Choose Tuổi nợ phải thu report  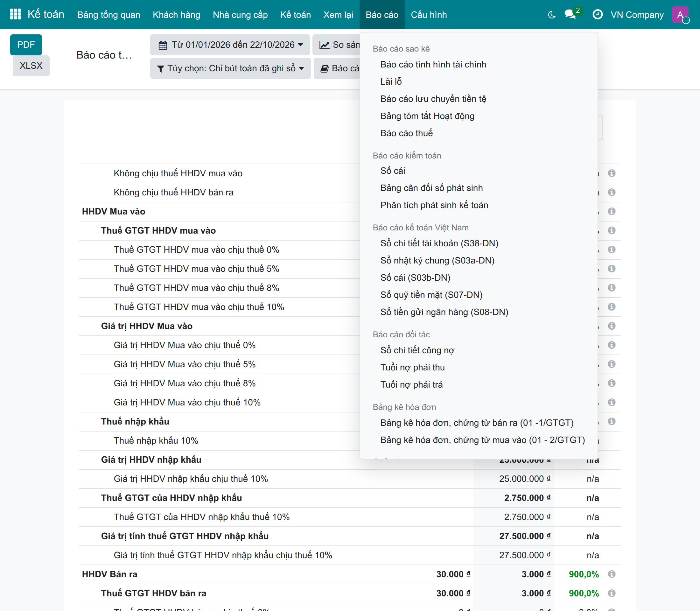pyautogui.click(x=413, y=367)
